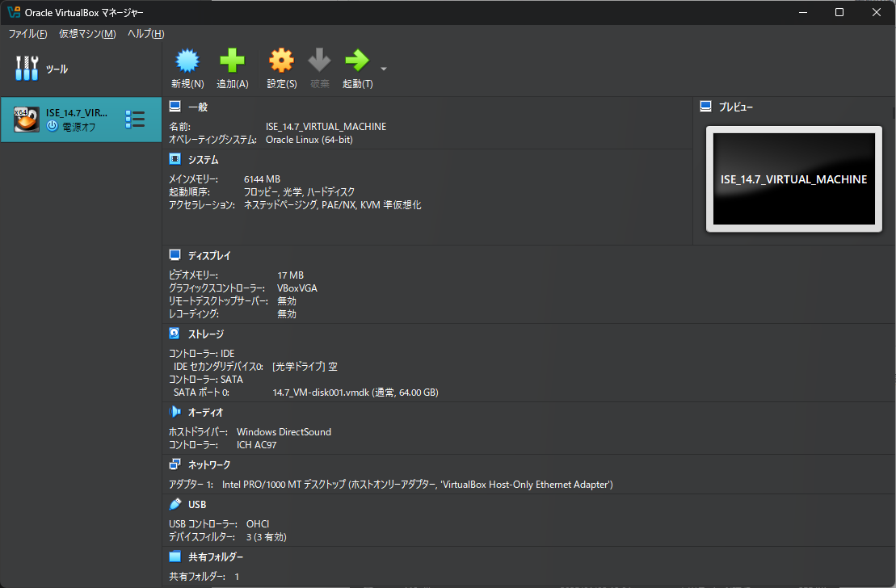This screenshot has width=896, height=588.
Task: Open the ファイル(F) menu
Action: (28, 34)
